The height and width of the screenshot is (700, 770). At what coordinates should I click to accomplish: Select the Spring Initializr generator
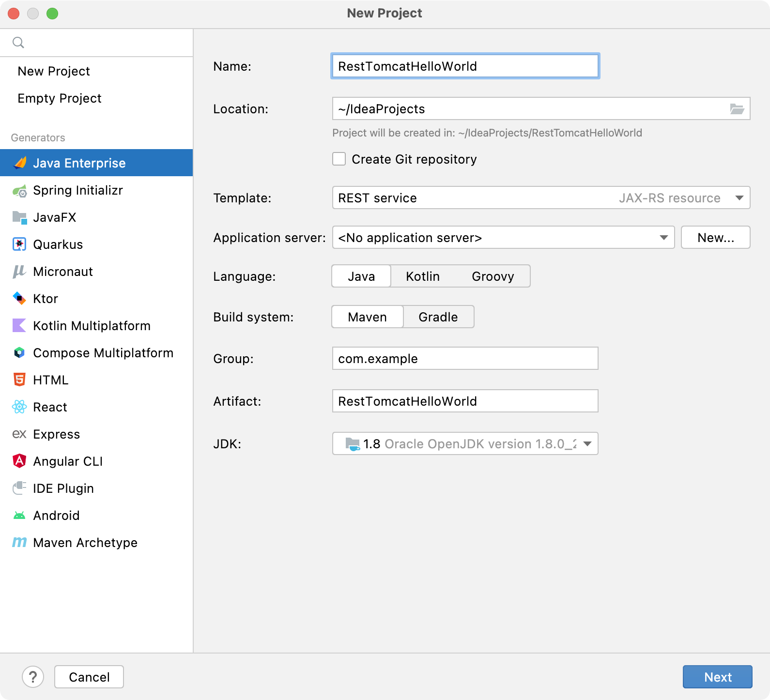(96, 190)
